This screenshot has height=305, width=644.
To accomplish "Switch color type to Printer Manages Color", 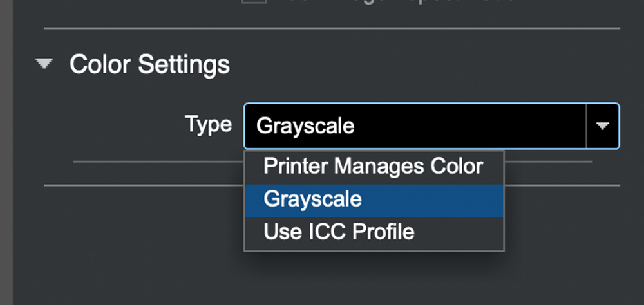I will [373, 167].
